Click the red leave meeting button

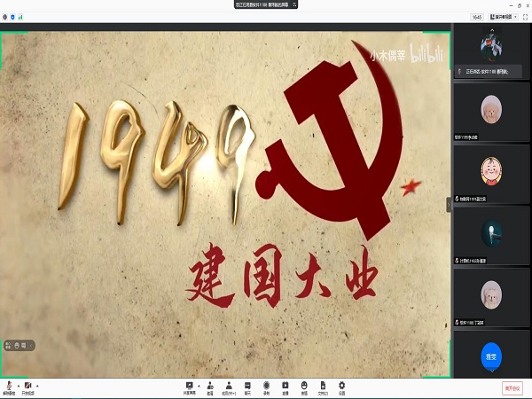point(512,387)
